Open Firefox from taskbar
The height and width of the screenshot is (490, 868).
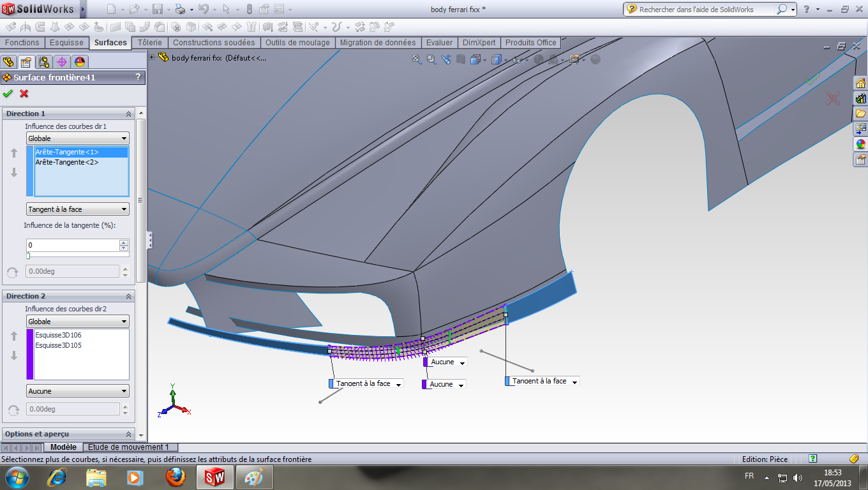tap(176, 477)
